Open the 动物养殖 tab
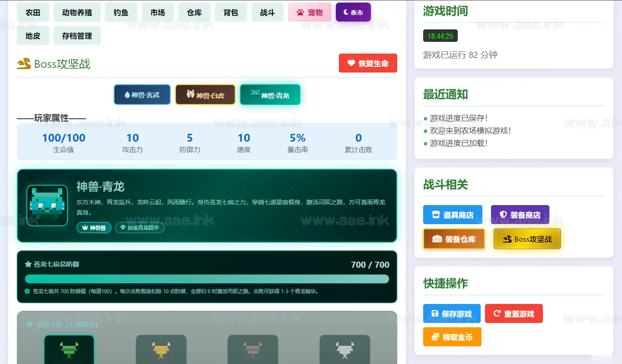622x364 pixels. point(77,13)
